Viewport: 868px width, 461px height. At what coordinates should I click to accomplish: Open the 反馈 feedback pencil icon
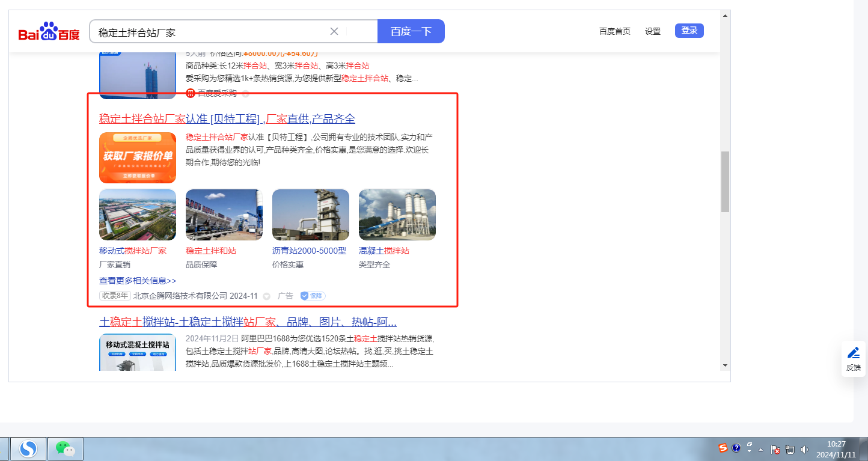[853, 353]
